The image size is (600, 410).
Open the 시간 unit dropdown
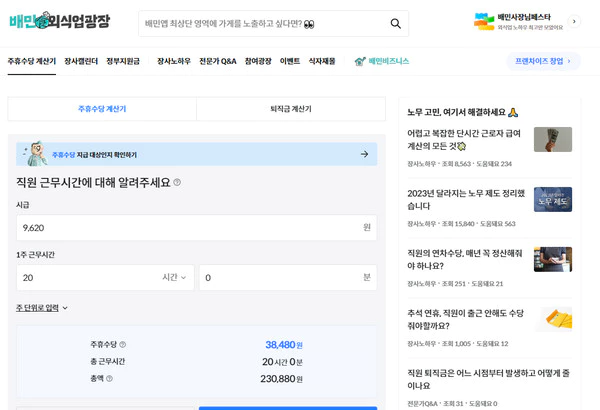point(174,277)
